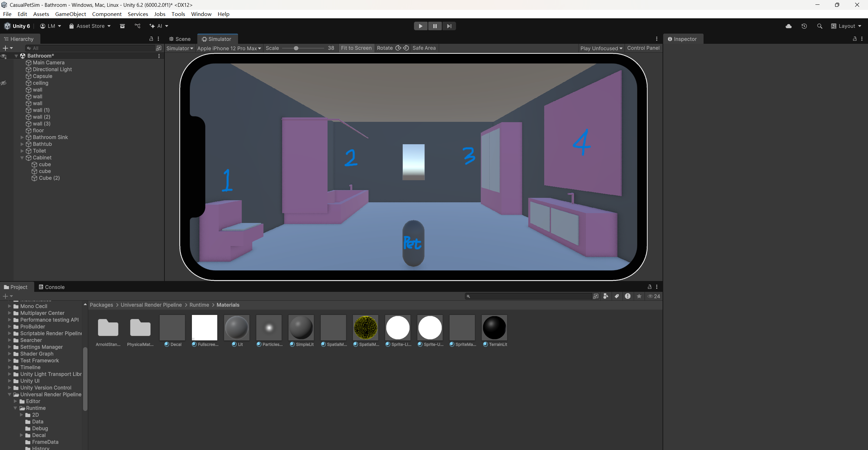Click the Fit to Screen button
The height and width of the screenshot is (450, 868).
pos(356,48)
